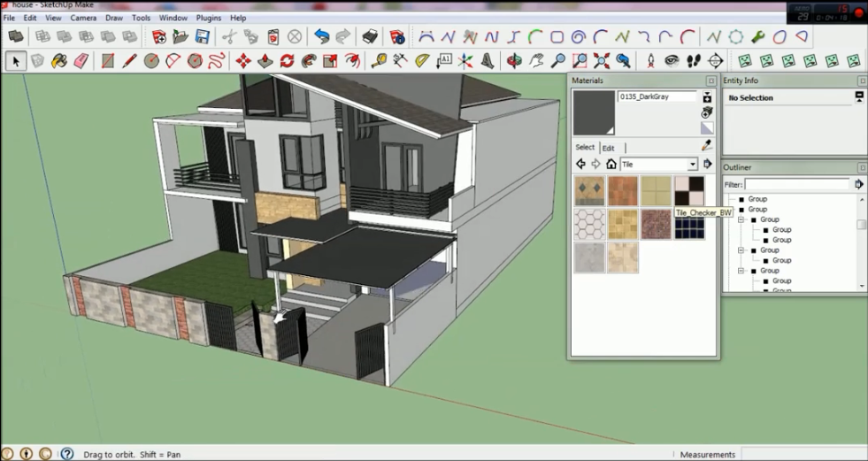This screenshot has height=461, width=868.
Task: Choose the Section Plane tool
Action: pos(715,60)
